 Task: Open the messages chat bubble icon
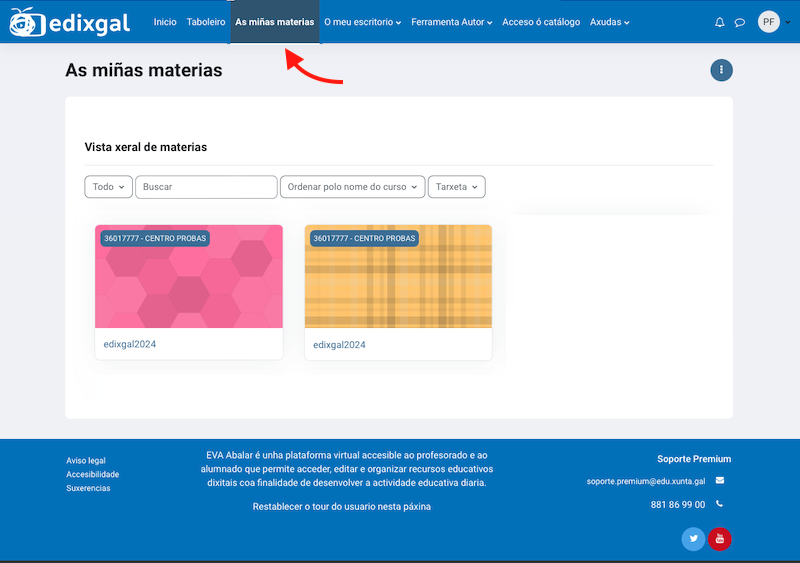point(740,22)
